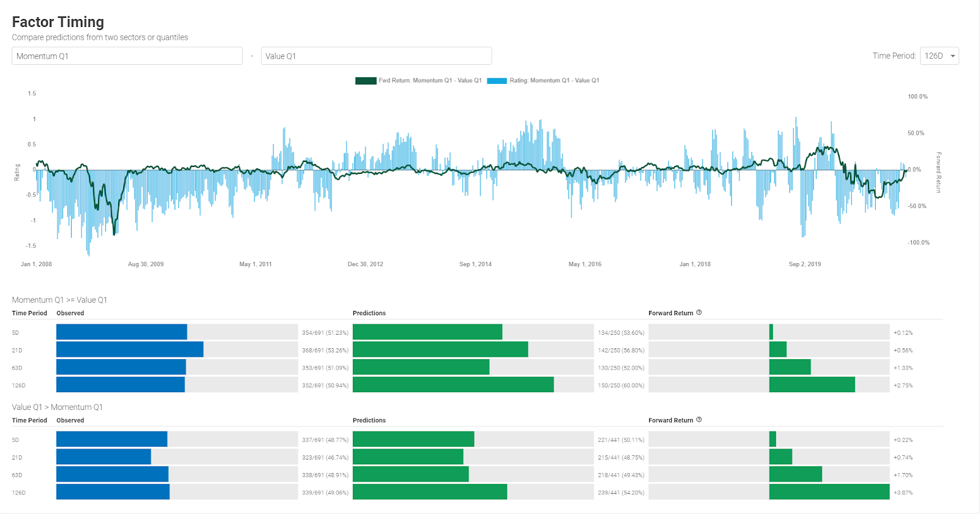
Task: Click the 63D row label under Value Q1 > Momentum Q1
Action: [17, 475]
